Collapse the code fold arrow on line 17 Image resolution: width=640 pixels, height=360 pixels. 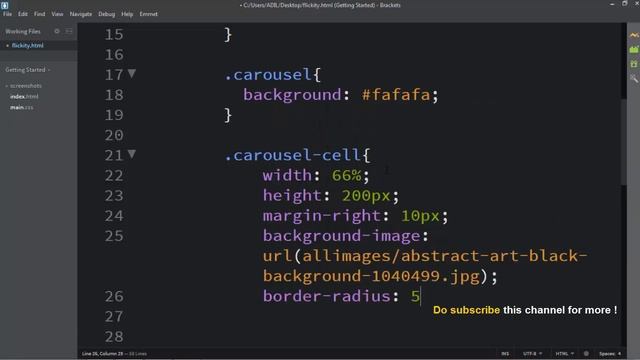click(x=131, y=73)
